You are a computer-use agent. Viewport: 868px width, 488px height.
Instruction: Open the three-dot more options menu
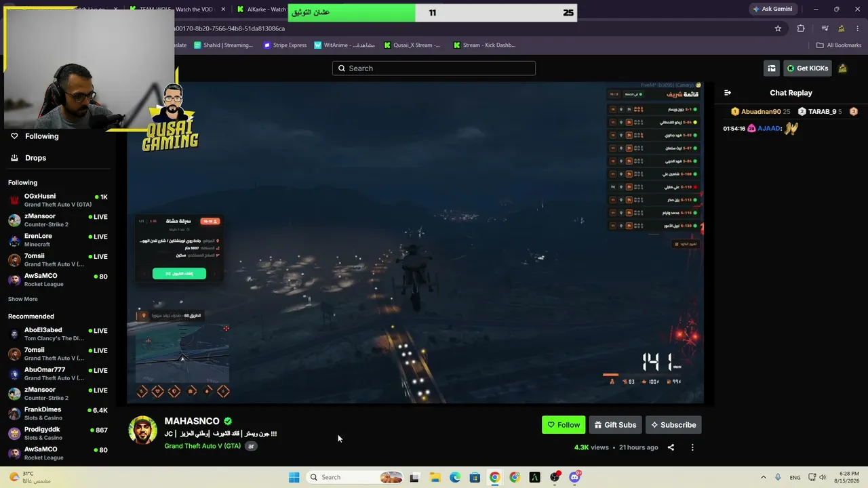coord(692,447)
